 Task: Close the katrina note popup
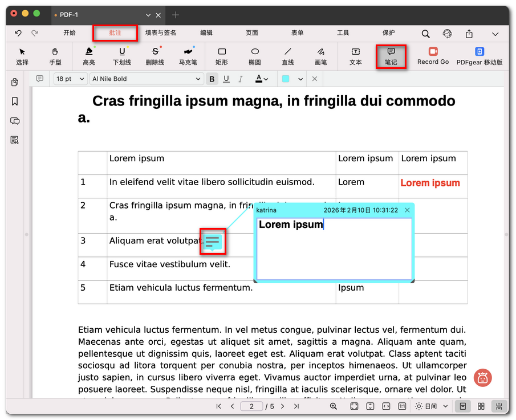point(407,210)
